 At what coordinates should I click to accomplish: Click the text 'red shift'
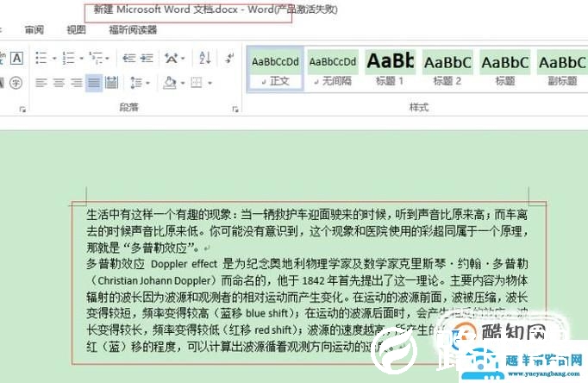coord(273,330)
